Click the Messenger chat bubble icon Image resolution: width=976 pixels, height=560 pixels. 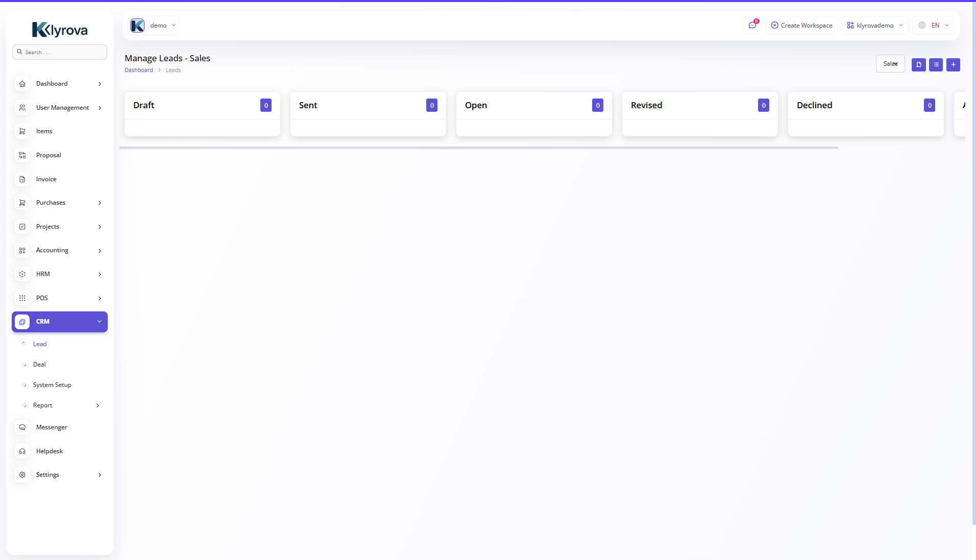pyautogui.click(x=22, y=427)
